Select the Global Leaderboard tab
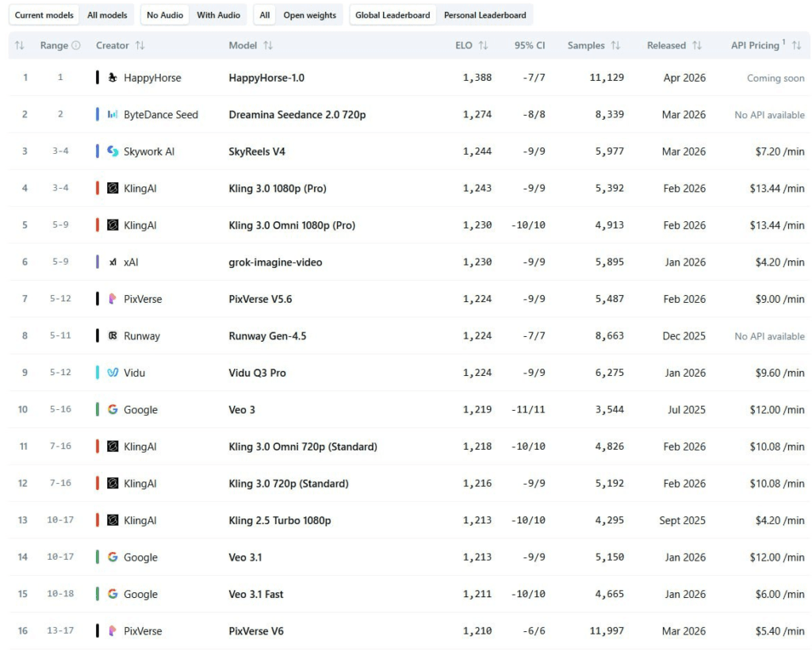812x655 pixels. [x=393, y=15]
